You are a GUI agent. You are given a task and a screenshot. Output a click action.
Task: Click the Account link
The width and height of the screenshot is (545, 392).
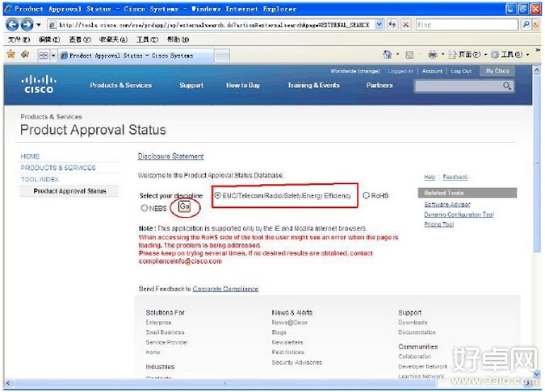tap(432, 71)
